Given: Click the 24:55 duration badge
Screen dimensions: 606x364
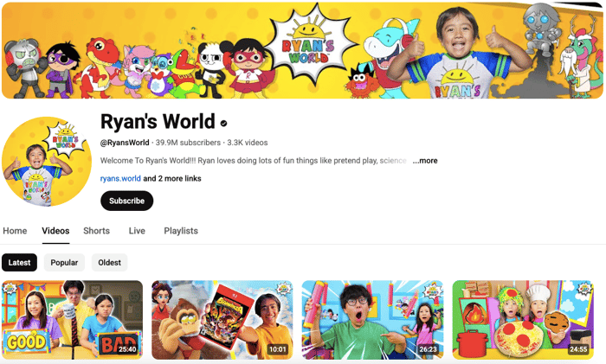Looking at the screenshot, I should [x=578, y=349].
